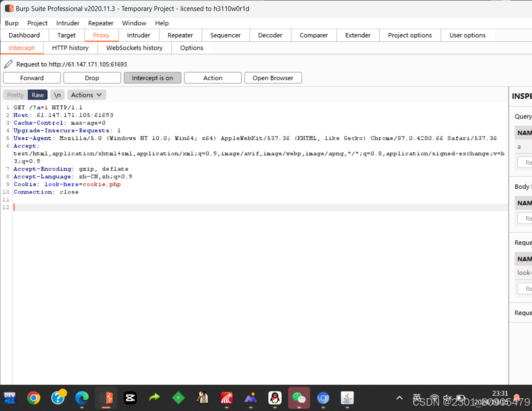
Task: Select the \n non-printing characters icon
Action: (57, 95)
